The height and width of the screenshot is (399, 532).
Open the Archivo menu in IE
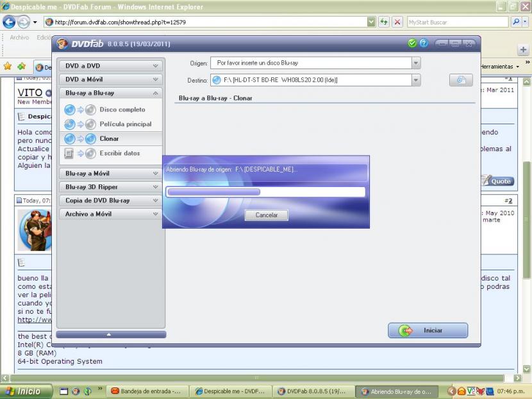(19, 37)
